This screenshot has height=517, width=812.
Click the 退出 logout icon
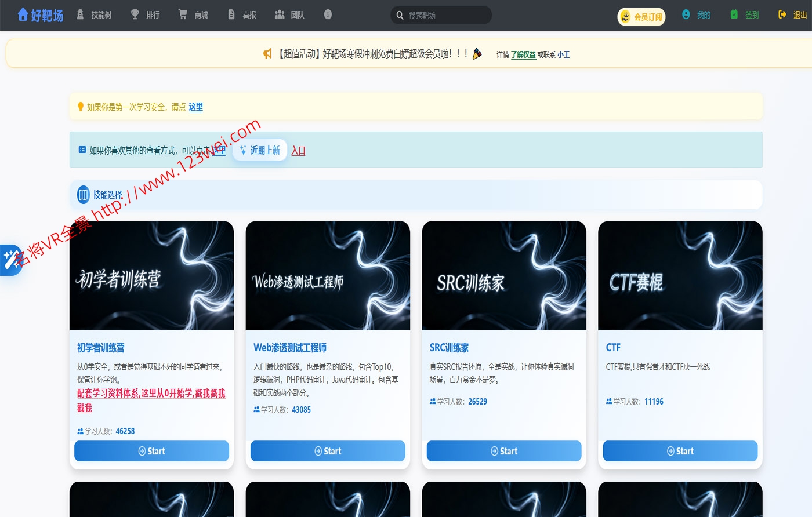782,15
